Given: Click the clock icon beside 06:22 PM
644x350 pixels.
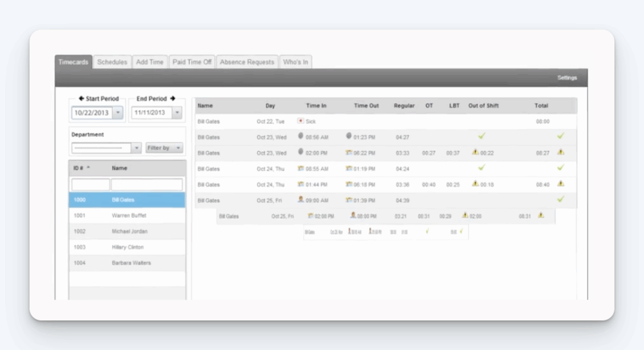Looking at the screenshot, I should tap(348, 152).
